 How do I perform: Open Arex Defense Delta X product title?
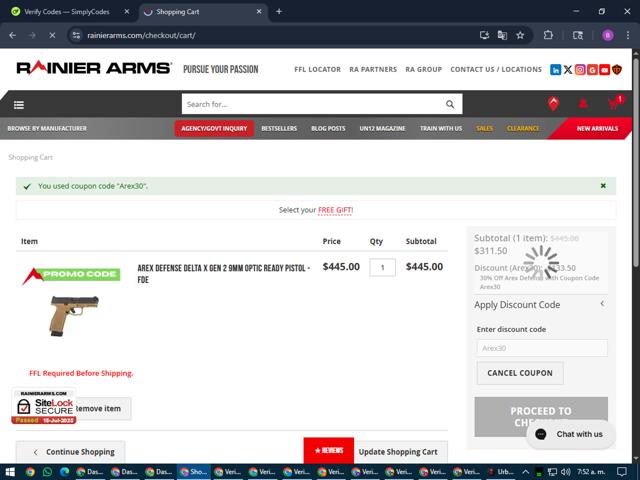click(223, 273)
